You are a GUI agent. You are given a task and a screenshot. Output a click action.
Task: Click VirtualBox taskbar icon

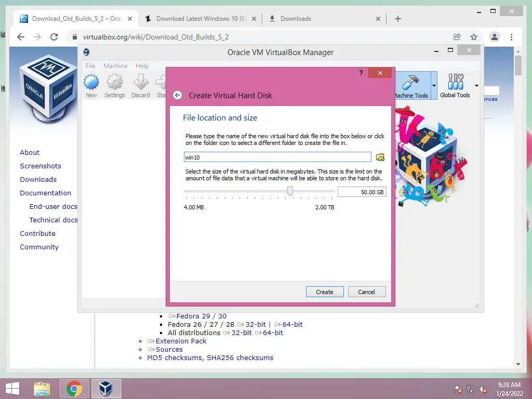106,389
